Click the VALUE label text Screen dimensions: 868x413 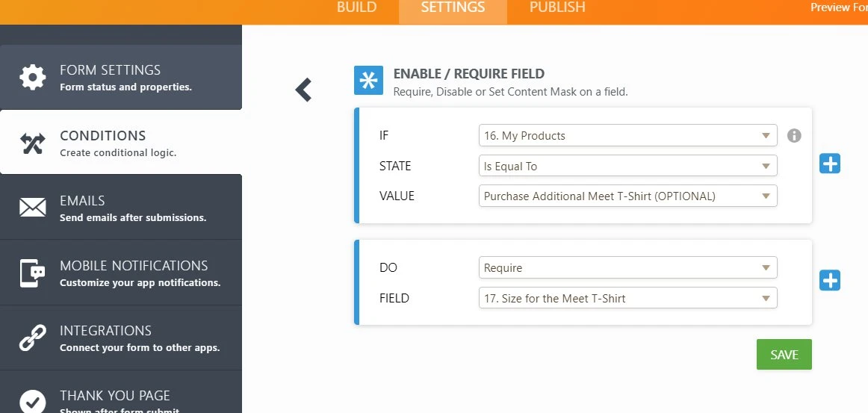click(397, 196)
